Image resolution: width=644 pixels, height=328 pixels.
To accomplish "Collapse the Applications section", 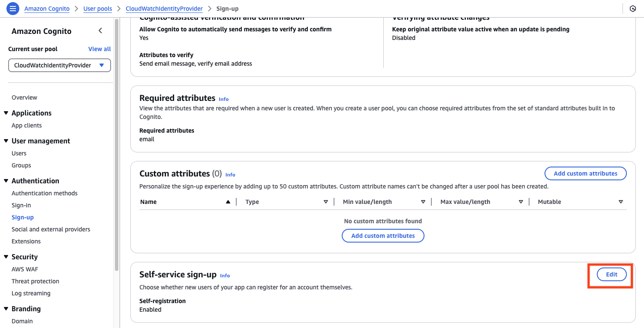I will coord(6,113).
